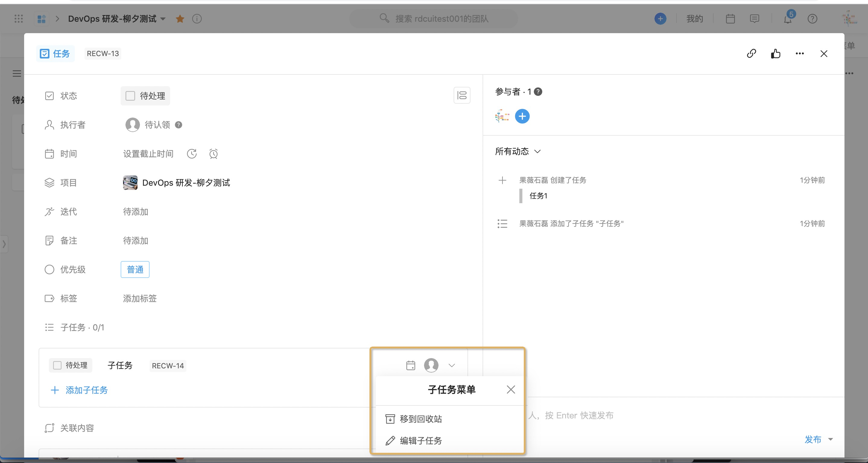The width and height of the screenshot is (868, 463).
Task: Click the alarm reminder icon in time row
Action: click(x=213, y=154)
